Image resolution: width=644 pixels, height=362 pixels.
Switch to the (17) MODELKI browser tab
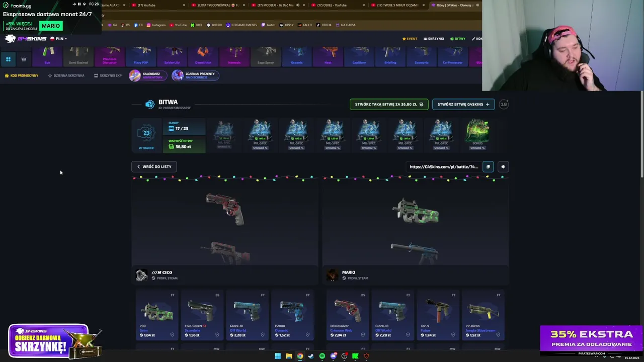tap(277, 5)
